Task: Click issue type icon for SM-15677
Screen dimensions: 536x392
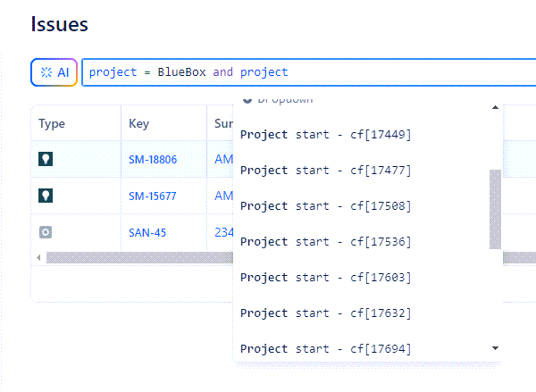Action: coord(46,196)
